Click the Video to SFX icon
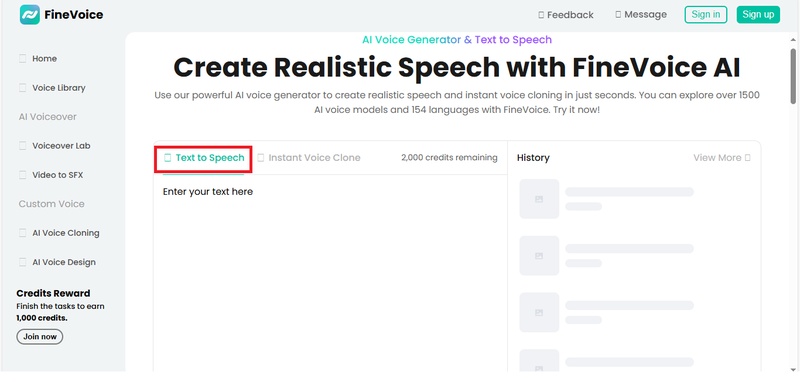Screen dimensions: 800x382 (x=22, y=175)
